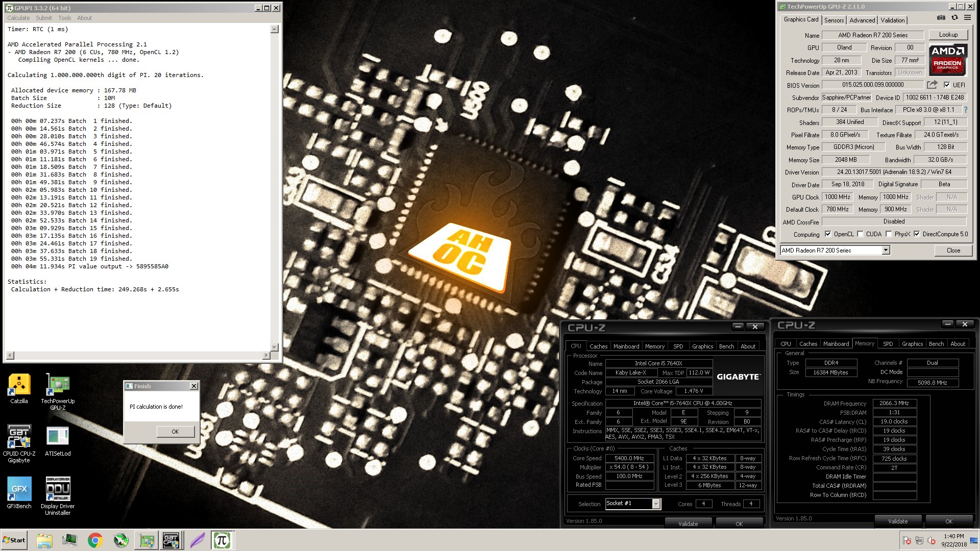Click OK in the left CPU-Z window
The width and height of the screenshot is (980, 551).
(x=739, y=524)
